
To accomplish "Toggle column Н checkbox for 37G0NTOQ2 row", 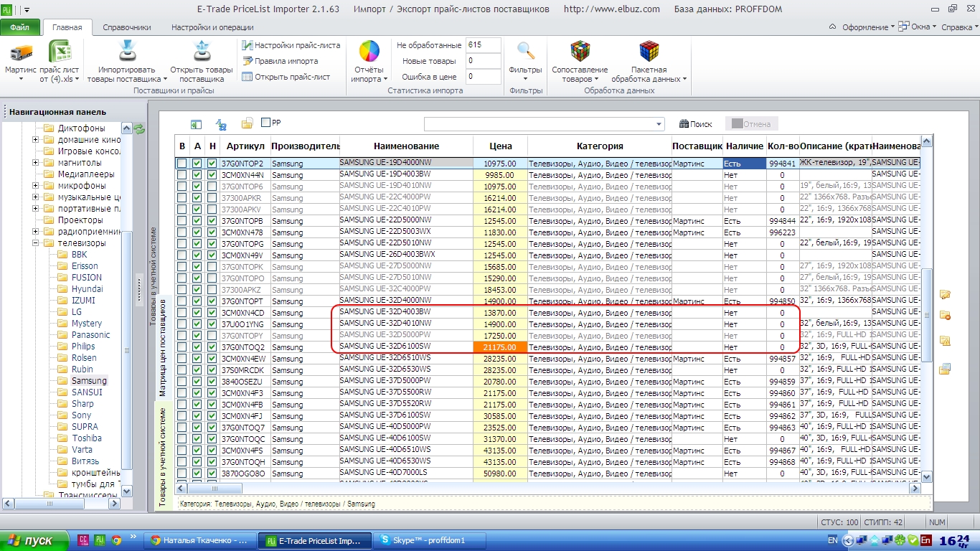I will coord(212,347).
